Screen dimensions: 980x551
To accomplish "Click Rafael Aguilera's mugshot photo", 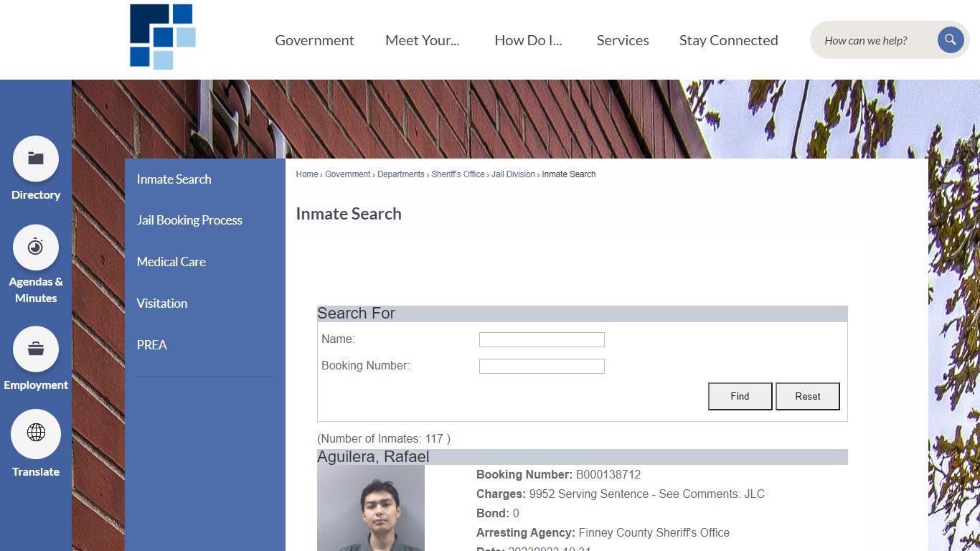I will (x=371, y=508).
